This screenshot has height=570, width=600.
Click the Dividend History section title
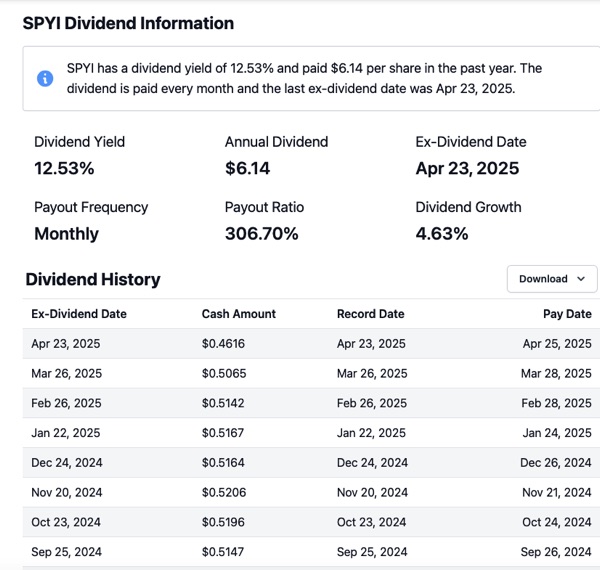pos(93,279)
